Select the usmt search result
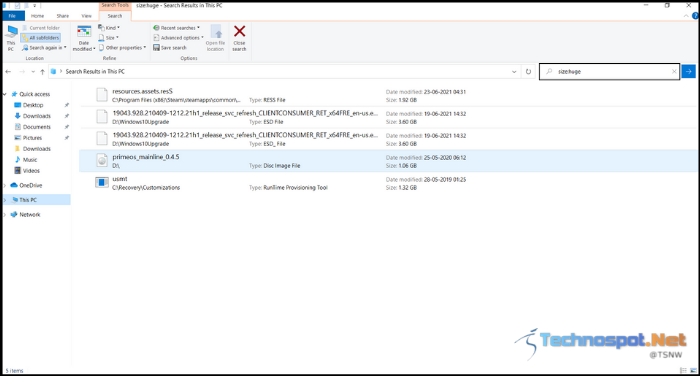Viewport: 700px width, 376px height. [388, 183]
